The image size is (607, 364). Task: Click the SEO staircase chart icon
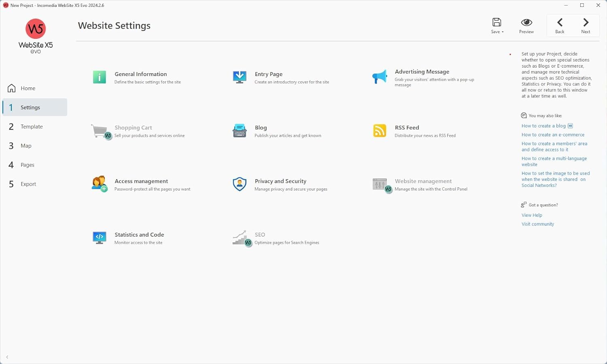pos(242,238)
